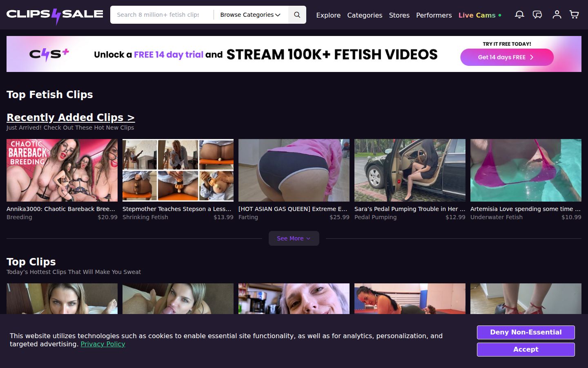
Task: Select the Pedal Pumping category label
Action: tap(376, 217)
